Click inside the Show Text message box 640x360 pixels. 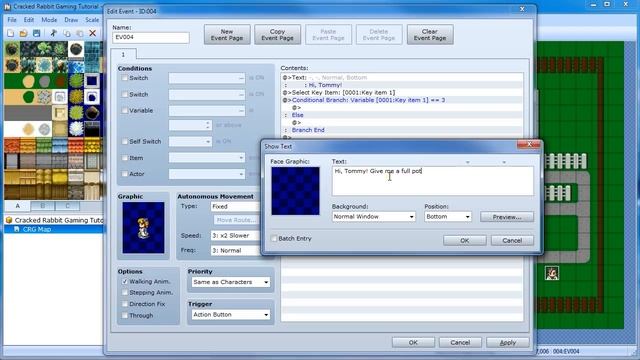433,181
